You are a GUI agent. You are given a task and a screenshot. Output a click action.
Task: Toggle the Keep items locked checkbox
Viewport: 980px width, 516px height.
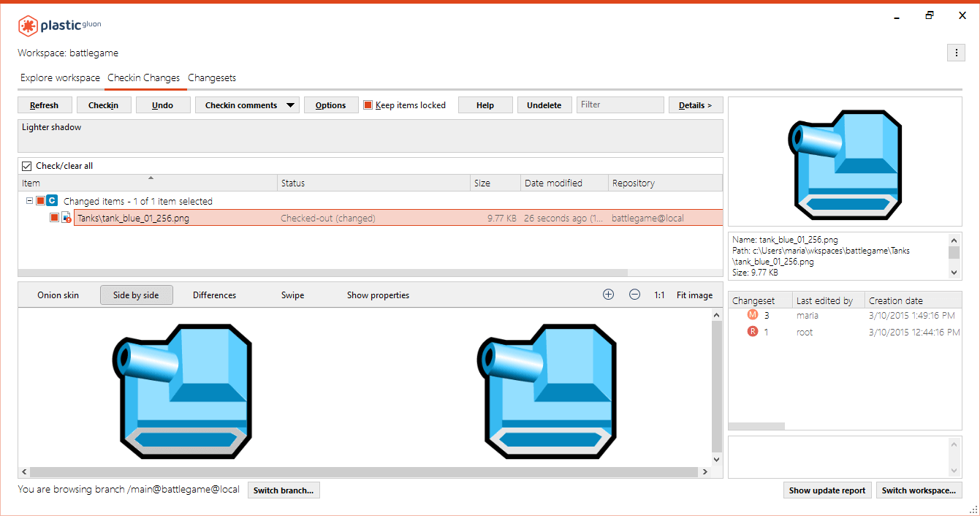[x=368, y=105]
